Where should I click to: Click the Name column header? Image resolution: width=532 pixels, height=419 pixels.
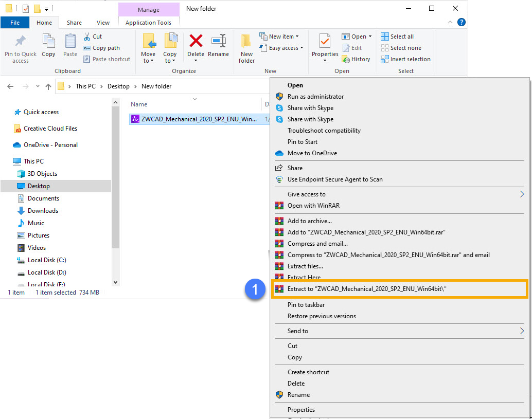click(x=139, y=104)
